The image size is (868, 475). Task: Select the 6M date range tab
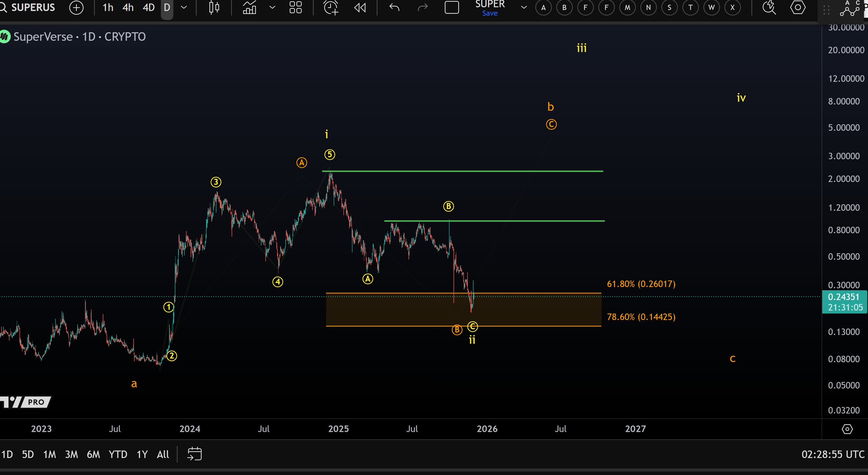[x=93, y=455]
